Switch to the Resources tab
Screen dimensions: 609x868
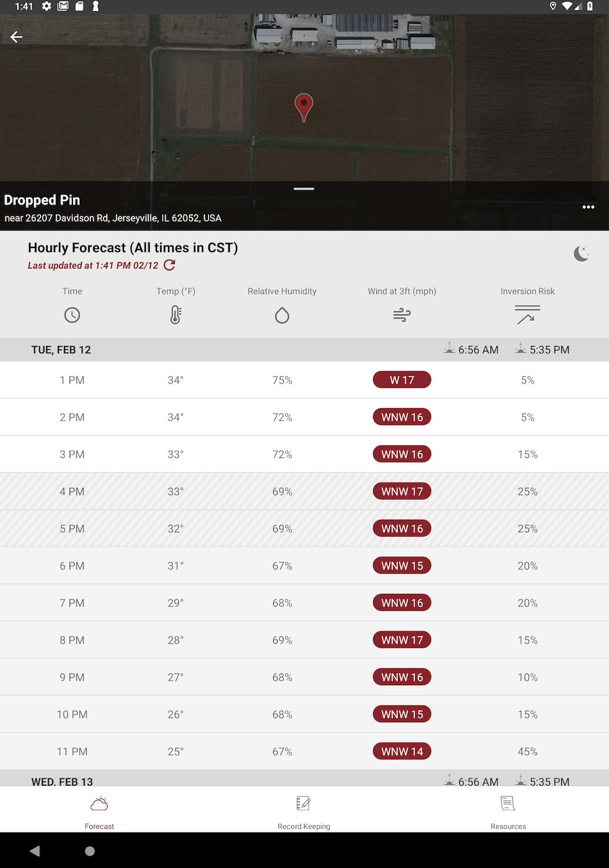[x=508, y=812]
